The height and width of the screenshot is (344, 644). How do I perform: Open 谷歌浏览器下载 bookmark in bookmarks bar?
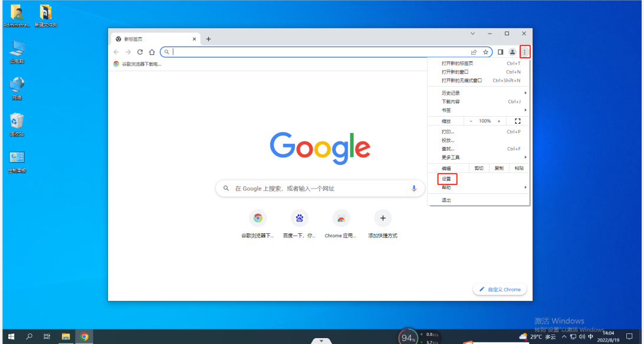point(137,64)
